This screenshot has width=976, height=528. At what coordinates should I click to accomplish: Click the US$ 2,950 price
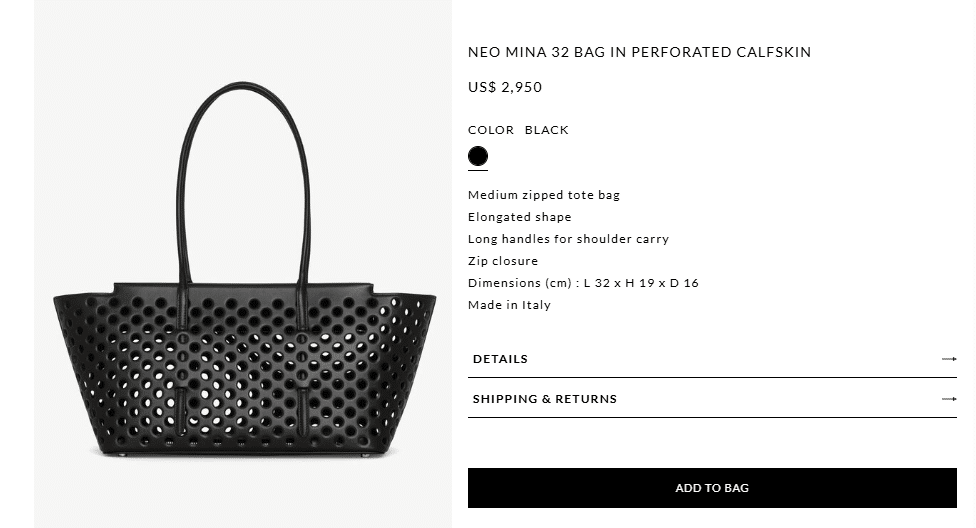tap(505, 87)
